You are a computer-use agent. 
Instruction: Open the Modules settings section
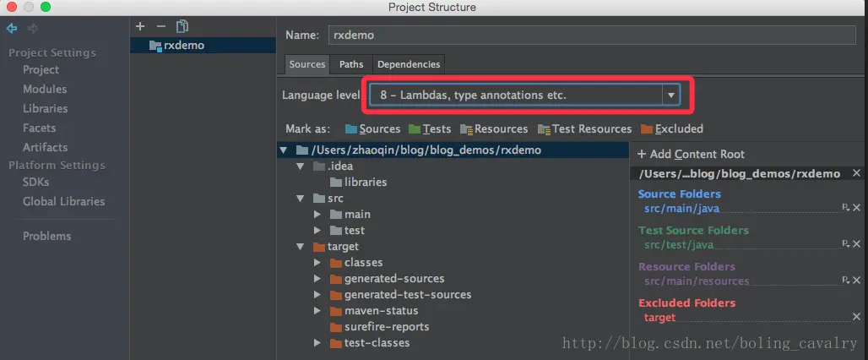pos(45,90)
